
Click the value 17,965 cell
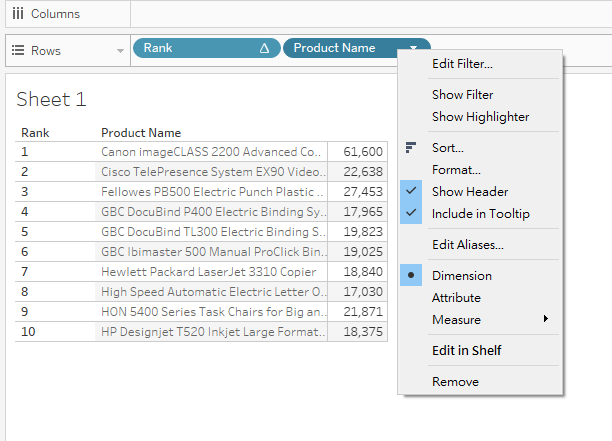[x=358, y=212]
